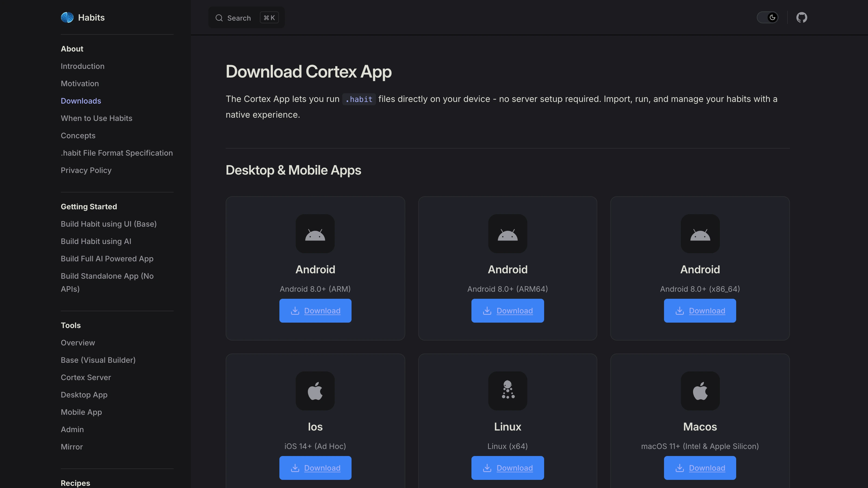868x488 pixels.
Task: Download the Android 8.0+ (ARM) build
Action: pos(315,310)
